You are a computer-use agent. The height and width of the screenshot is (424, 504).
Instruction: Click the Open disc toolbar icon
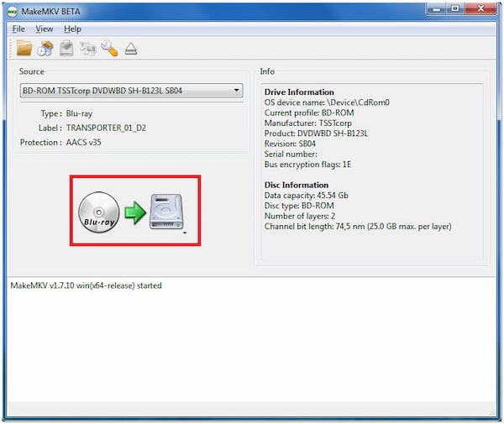45,49
